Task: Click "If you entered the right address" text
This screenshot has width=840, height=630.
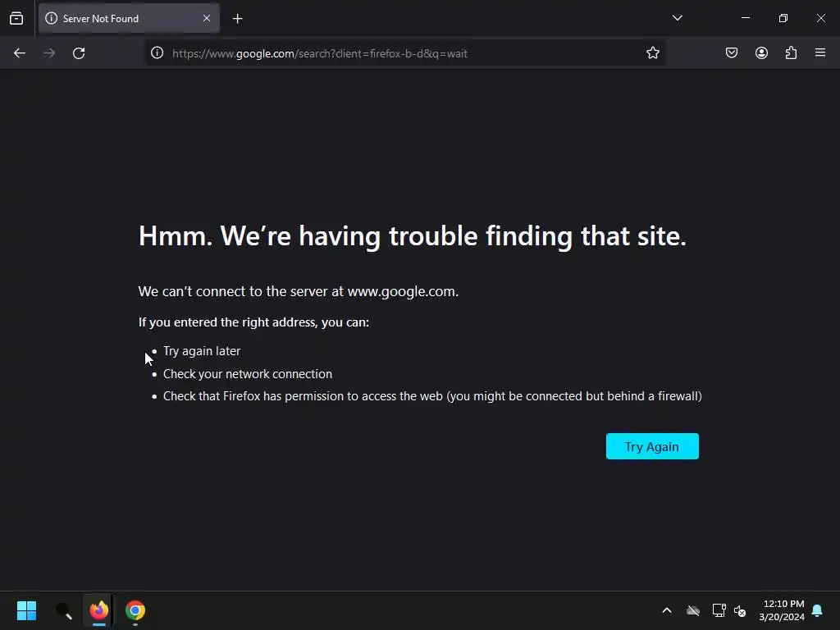Action: pos(253,322)
